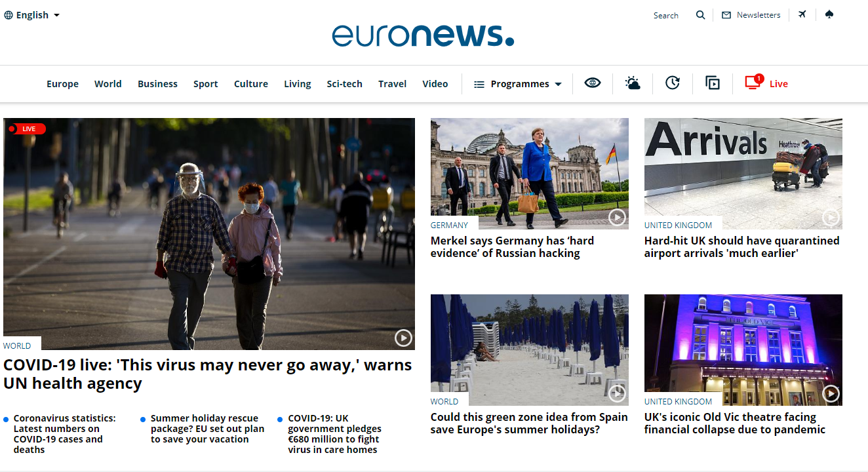Expand the Programmes menu
868x472 pixels.
(x=518, y=84)
